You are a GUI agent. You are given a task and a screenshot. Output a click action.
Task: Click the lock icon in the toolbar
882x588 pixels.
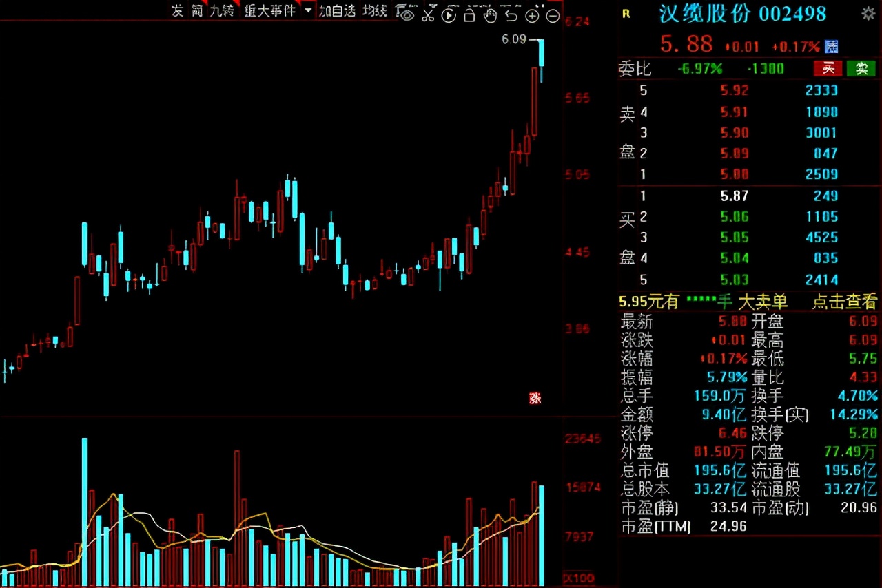point(469,14)
